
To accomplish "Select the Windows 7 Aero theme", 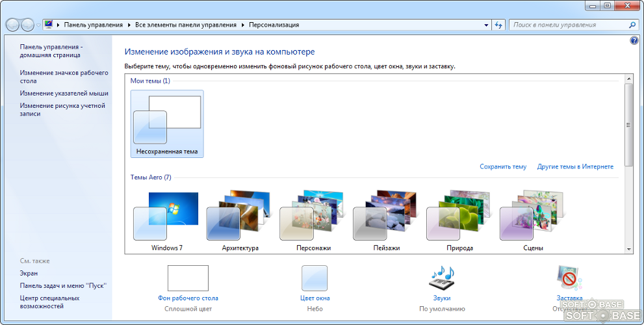I will click(167, 220).
